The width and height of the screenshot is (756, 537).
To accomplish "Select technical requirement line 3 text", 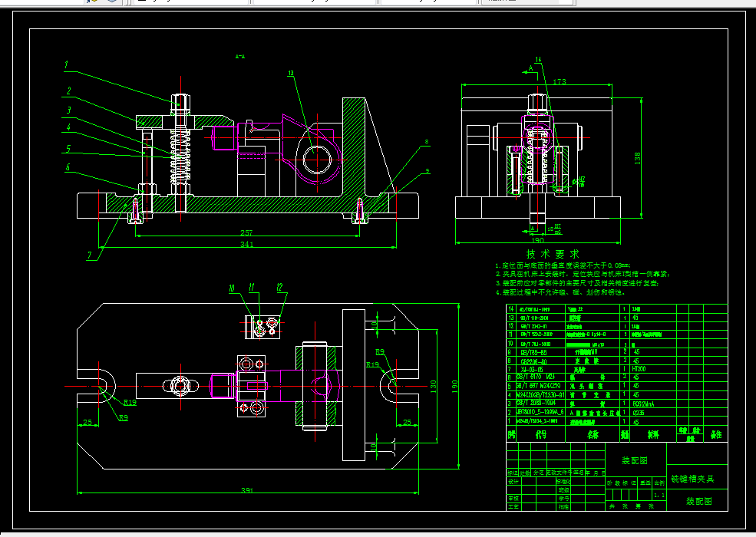I will [x=576, y=283].
